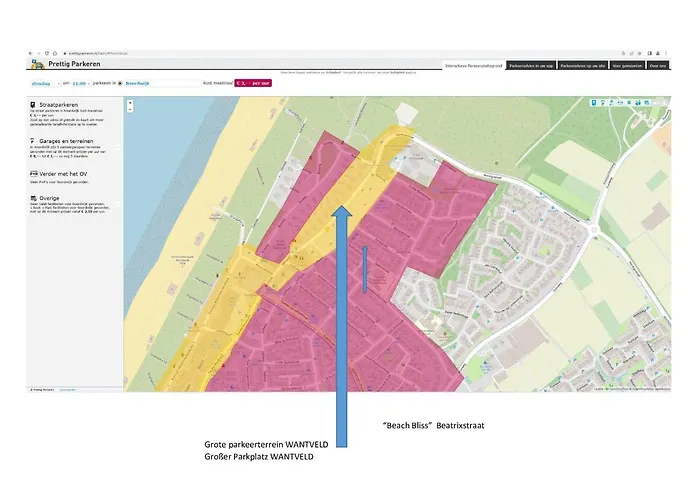Switch to Interactieve Parkeerplattegrond tab
The image size is (700, 500).
(x=474, y=66)
